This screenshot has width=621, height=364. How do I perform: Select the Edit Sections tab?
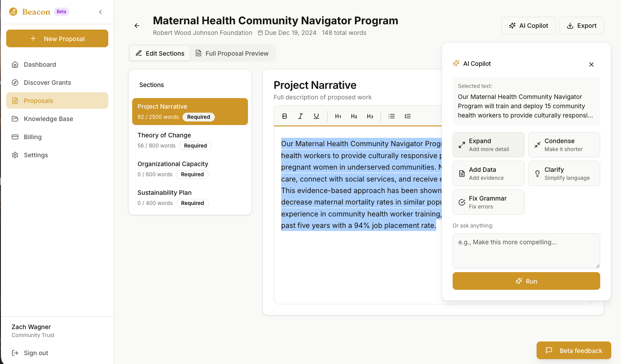160,53
